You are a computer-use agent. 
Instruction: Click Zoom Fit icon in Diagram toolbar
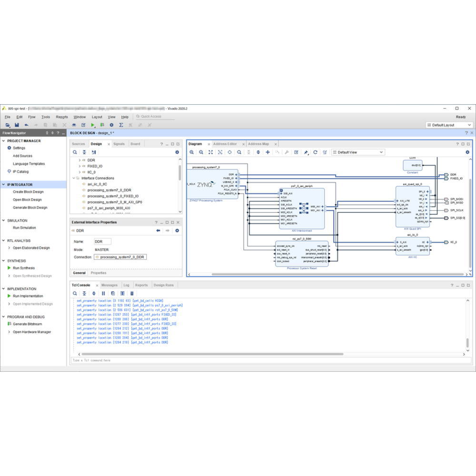211,152
